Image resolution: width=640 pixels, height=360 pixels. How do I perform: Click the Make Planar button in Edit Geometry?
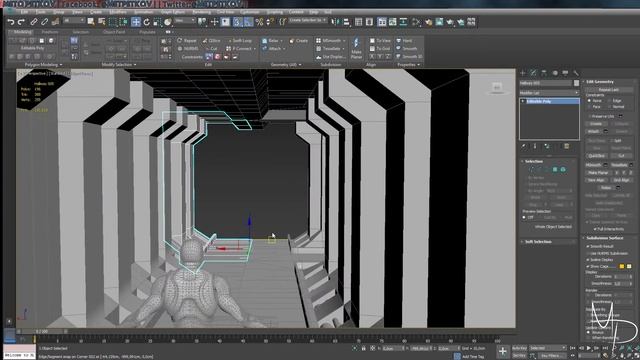click(598, 173)
